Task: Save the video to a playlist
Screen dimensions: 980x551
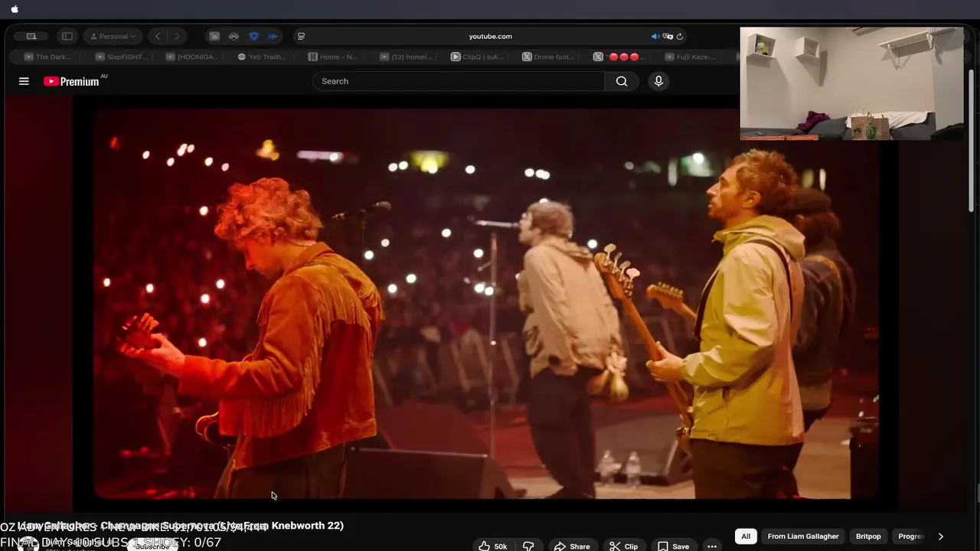Action: point(673,546)
